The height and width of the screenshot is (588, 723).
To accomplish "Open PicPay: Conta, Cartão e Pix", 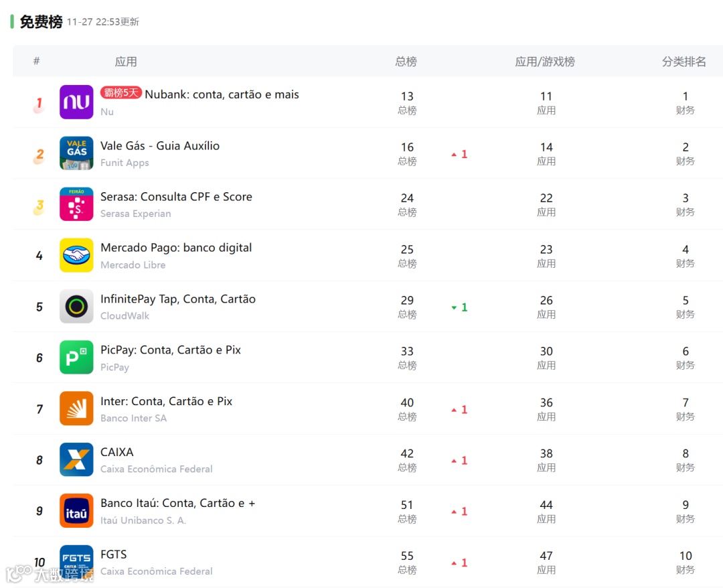I will 171,350.
